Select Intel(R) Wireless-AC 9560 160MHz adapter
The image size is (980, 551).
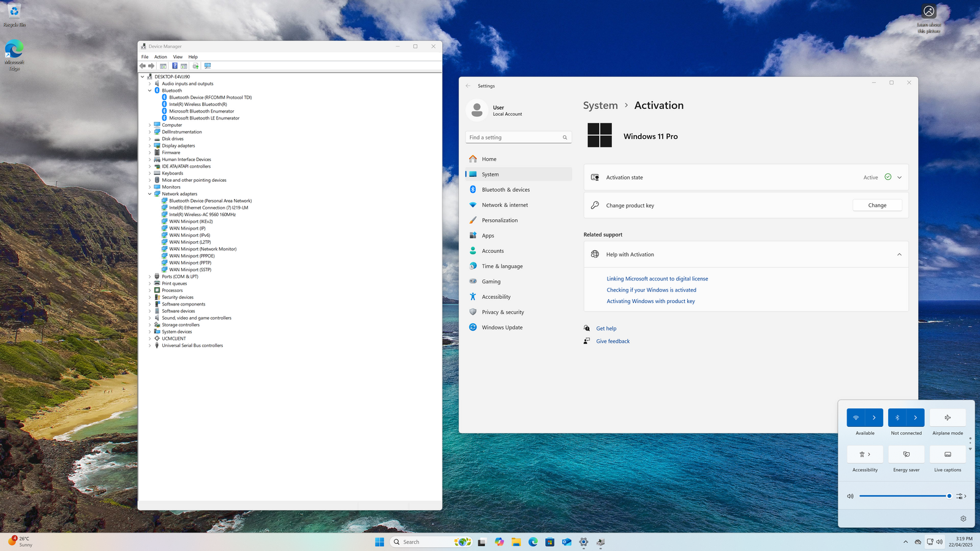(202, 214)
